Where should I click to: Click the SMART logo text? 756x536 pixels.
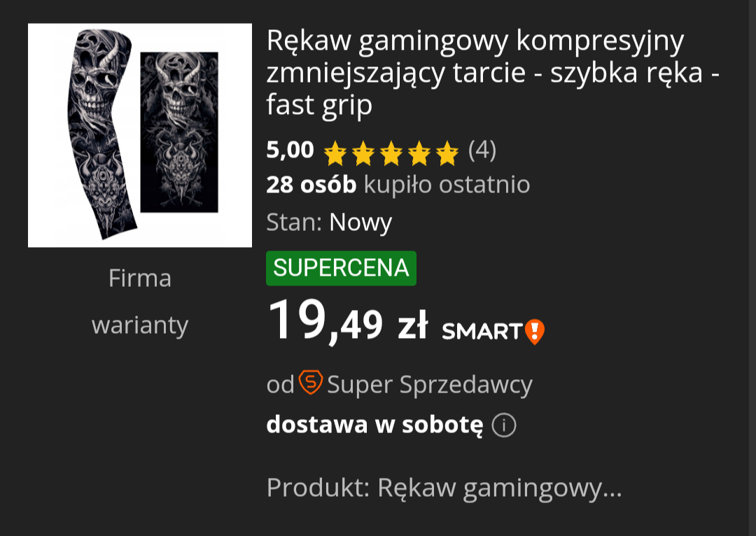[x=482, y=331]
